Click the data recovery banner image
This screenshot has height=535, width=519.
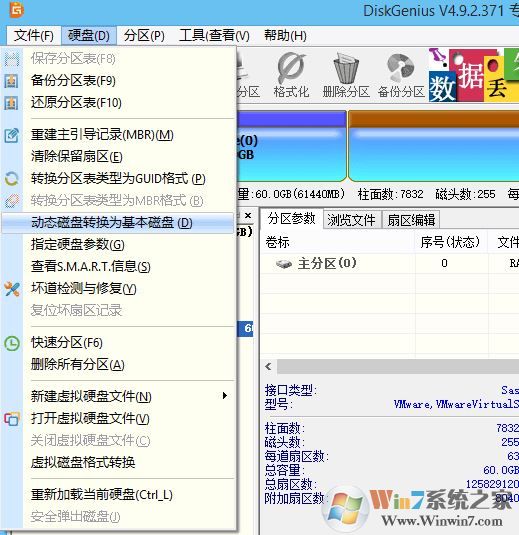click(x=474, y=75)
